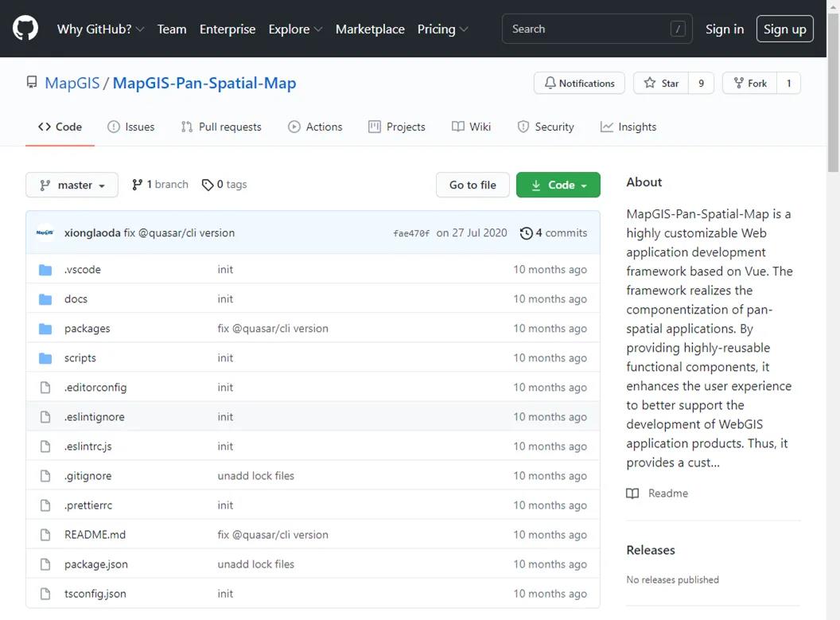Switch to the Issues tab
This screenshot has width=840, height=620.
pos(131,127)
